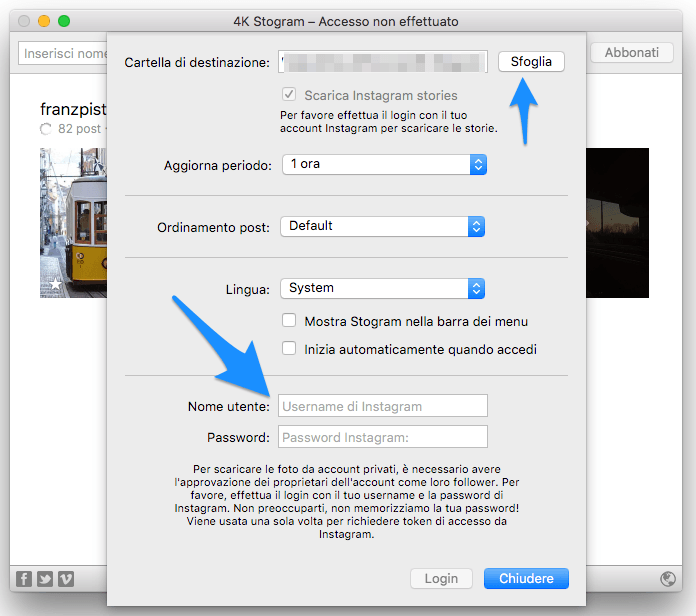
Task: Focus the Nome utente input field
Action: point(383,406)
